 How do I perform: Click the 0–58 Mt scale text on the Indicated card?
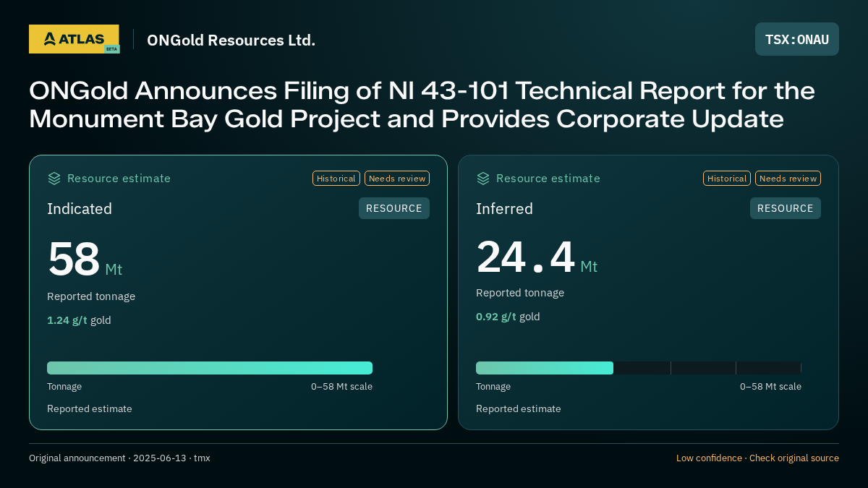(x=341, y=387)
